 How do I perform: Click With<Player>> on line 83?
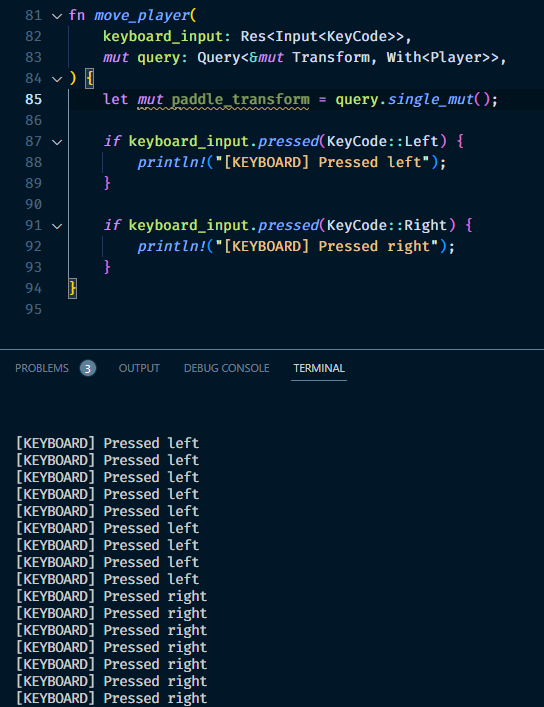pos(443,58)
